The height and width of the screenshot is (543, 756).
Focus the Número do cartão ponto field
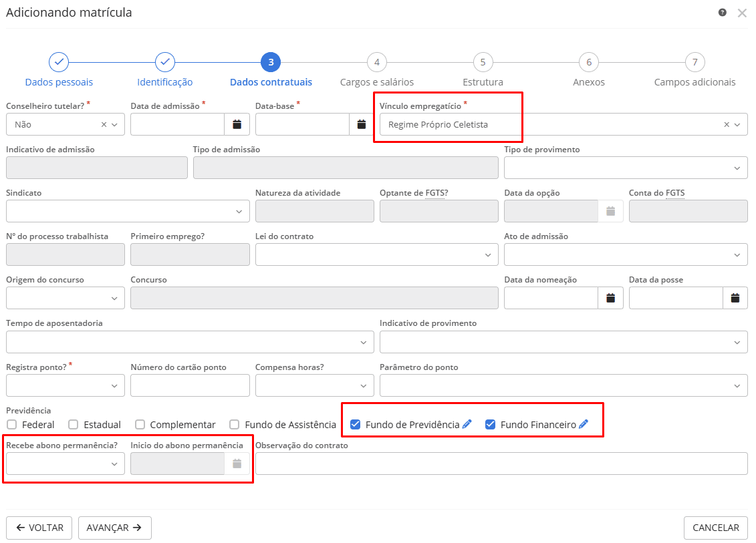[x=190, y=385]
